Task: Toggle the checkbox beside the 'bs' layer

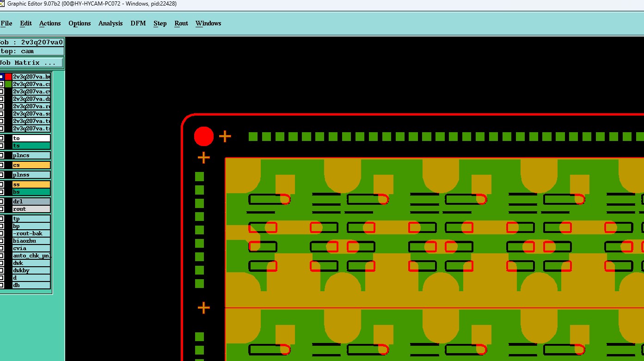Action: tap(2, 192)
